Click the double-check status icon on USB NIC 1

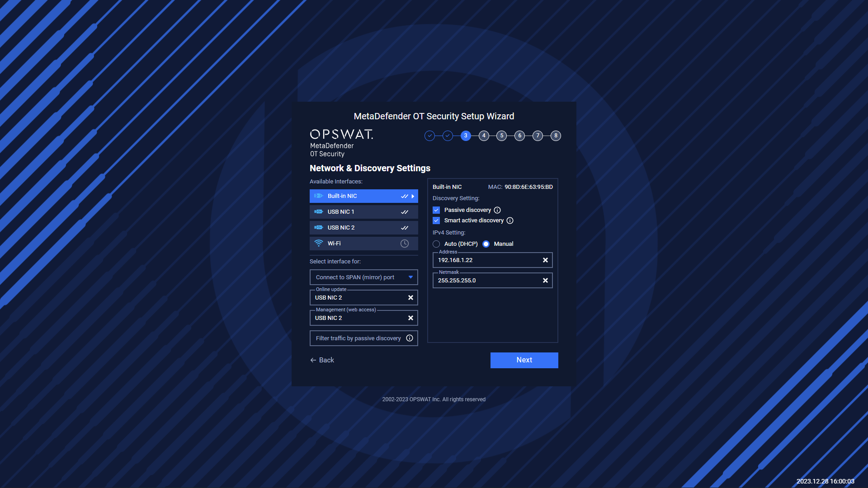(405, 212)
